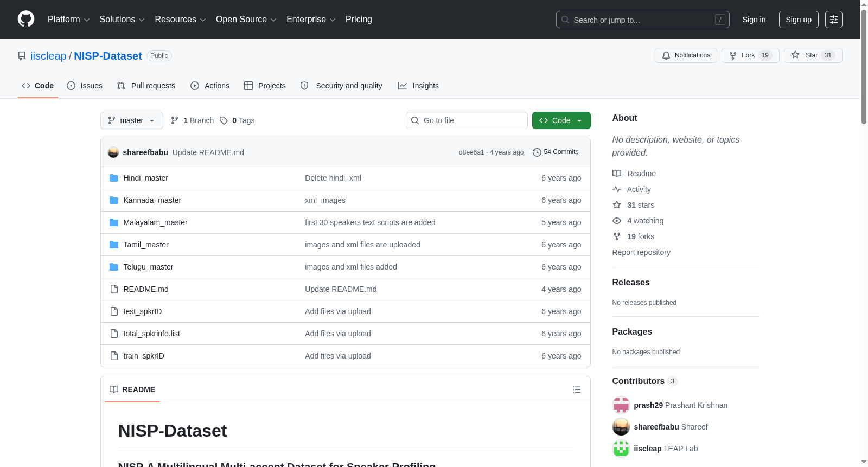Click the star icon beside 31 stars
This screenshot has height=467, width=868.
pos(617,205)
